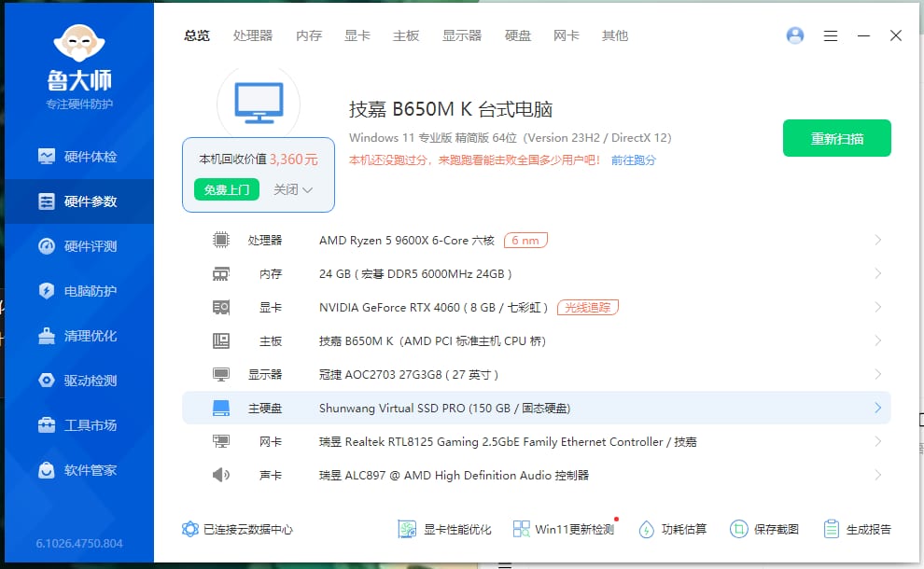This screenshot has height=569, width=924.
Task: Open 工具市场 in the sidebar
Action: (x=78, y=425)
